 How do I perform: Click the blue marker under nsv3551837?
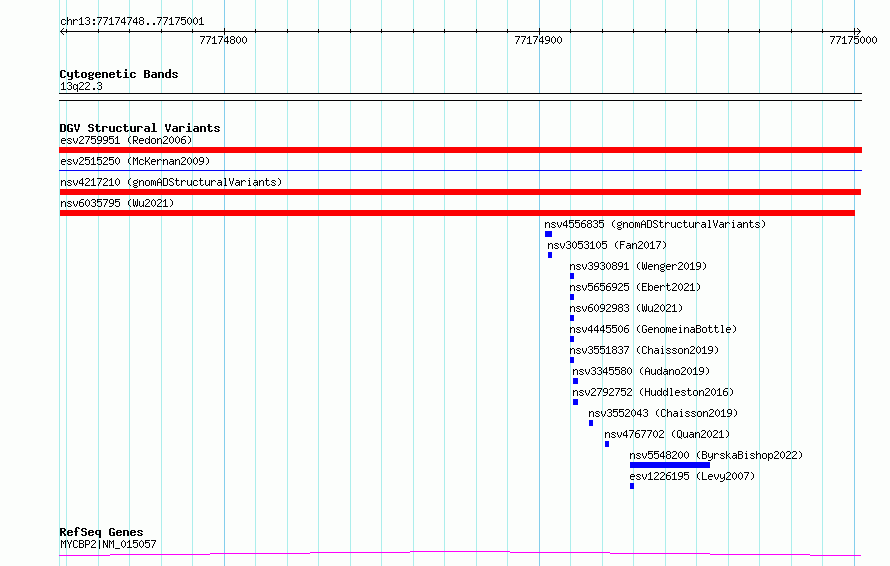tap(572, 360)
